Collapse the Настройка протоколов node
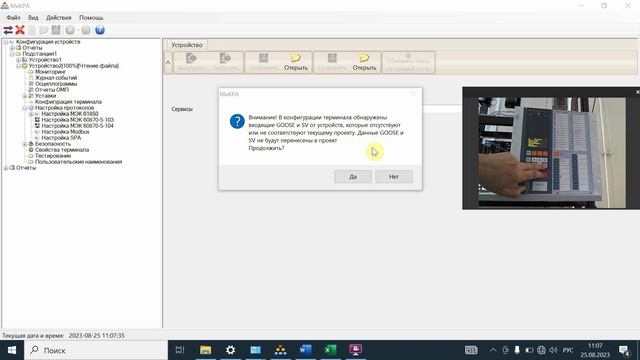640x360 pixels. pos(24,108)
